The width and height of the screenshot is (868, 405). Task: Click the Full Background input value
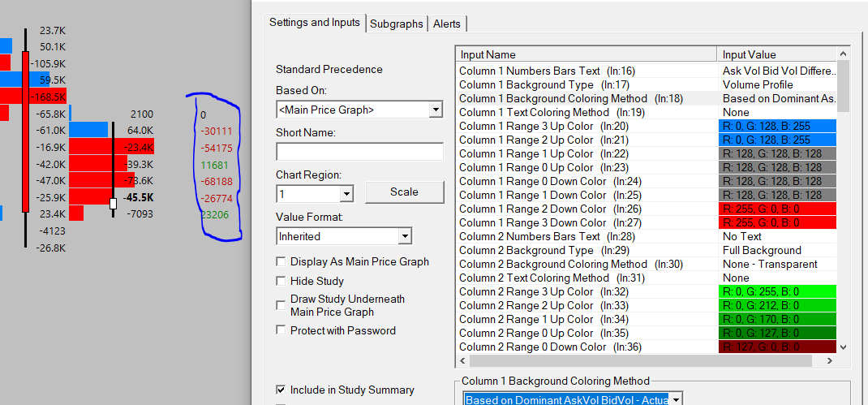tap(762, 251)
